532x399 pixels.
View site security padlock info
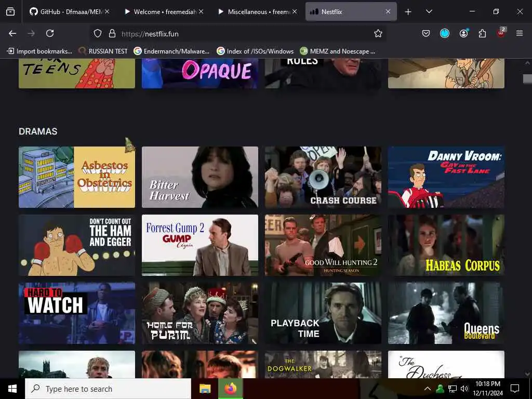pos(112,33)
